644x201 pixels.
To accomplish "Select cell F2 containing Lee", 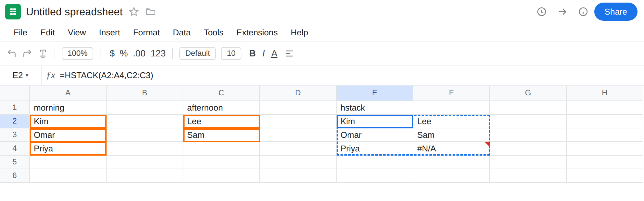I will [x=451, y=121].
